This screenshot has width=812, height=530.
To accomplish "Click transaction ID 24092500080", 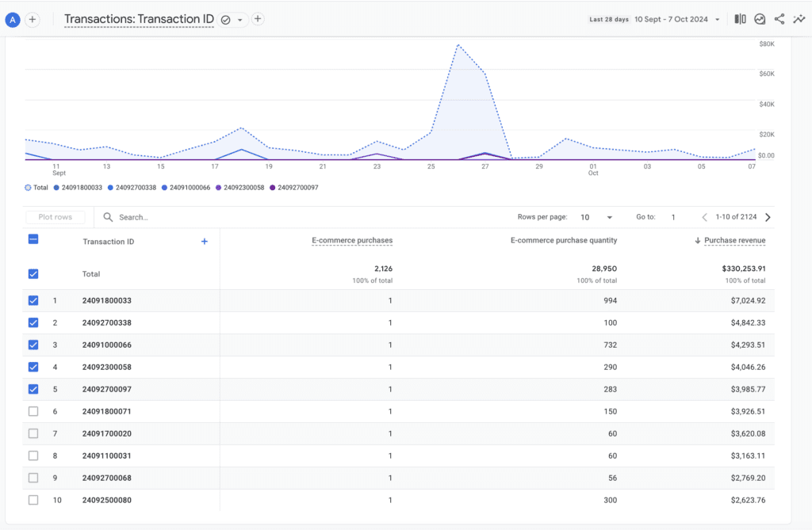I will [107, 500].
